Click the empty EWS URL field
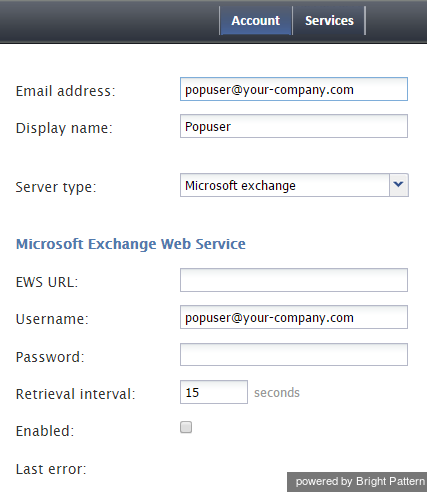This screenshot has width=427, height=492. pos(294,280)
